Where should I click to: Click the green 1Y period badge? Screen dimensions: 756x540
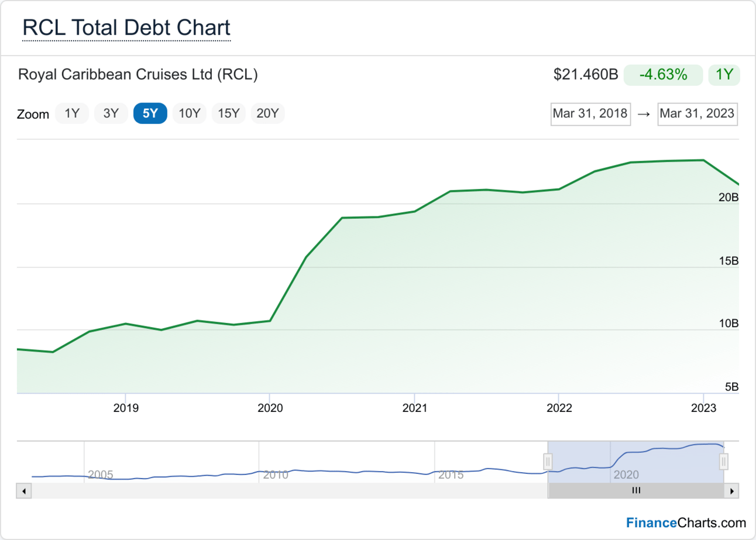click(724, 75)
